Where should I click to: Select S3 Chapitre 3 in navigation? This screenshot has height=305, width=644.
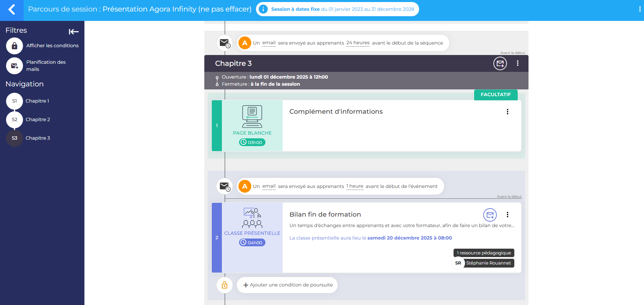coord(15,138)
